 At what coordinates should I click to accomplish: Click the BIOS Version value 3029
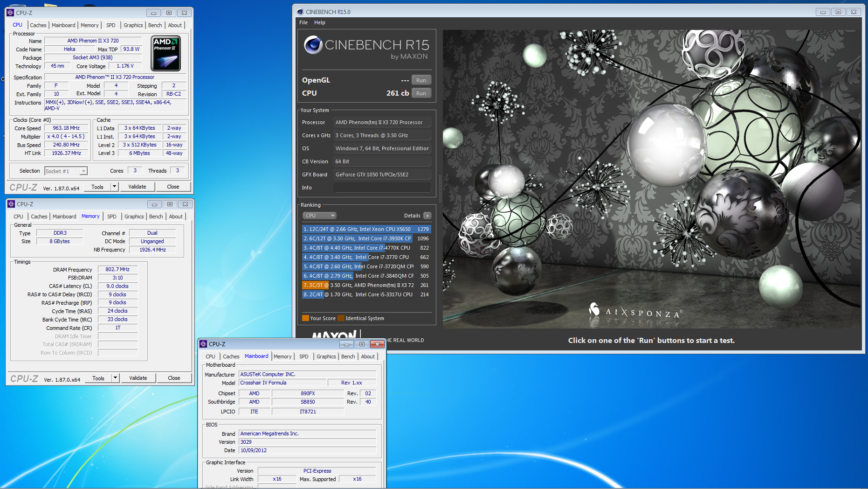tap(307, 442)
